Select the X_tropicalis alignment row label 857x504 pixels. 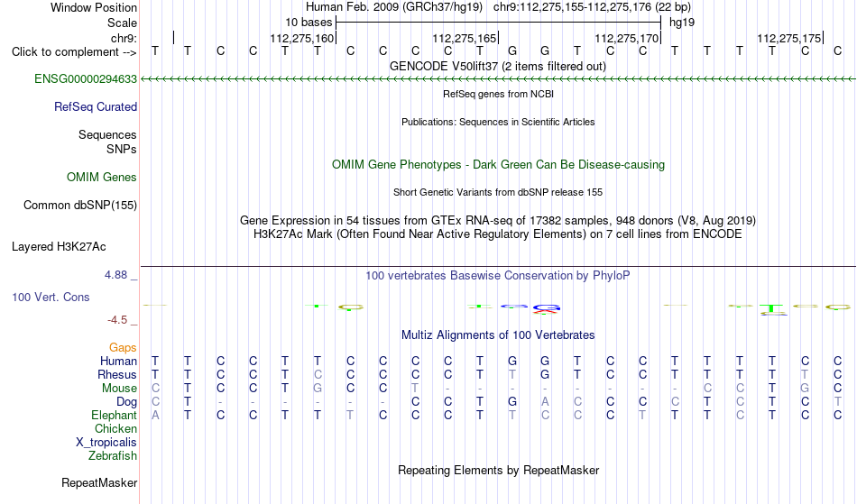click(x=106, y=443)
